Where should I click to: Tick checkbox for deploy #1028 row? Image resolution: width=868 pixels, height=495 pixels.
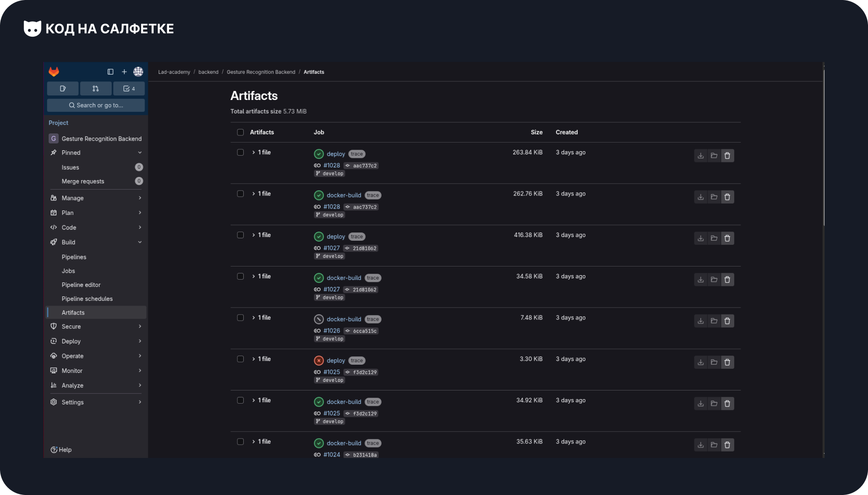[x=241, y=152]
